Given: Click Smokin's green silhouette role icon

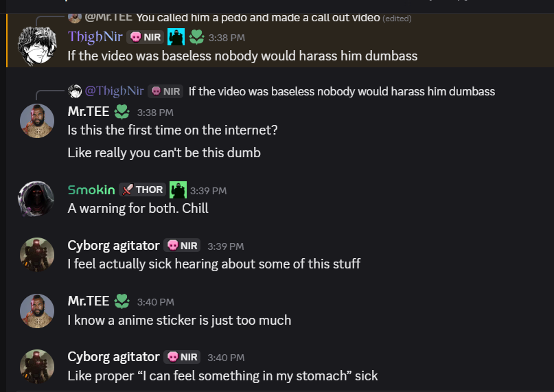Looking at the screenshot, I should [178, 189].
